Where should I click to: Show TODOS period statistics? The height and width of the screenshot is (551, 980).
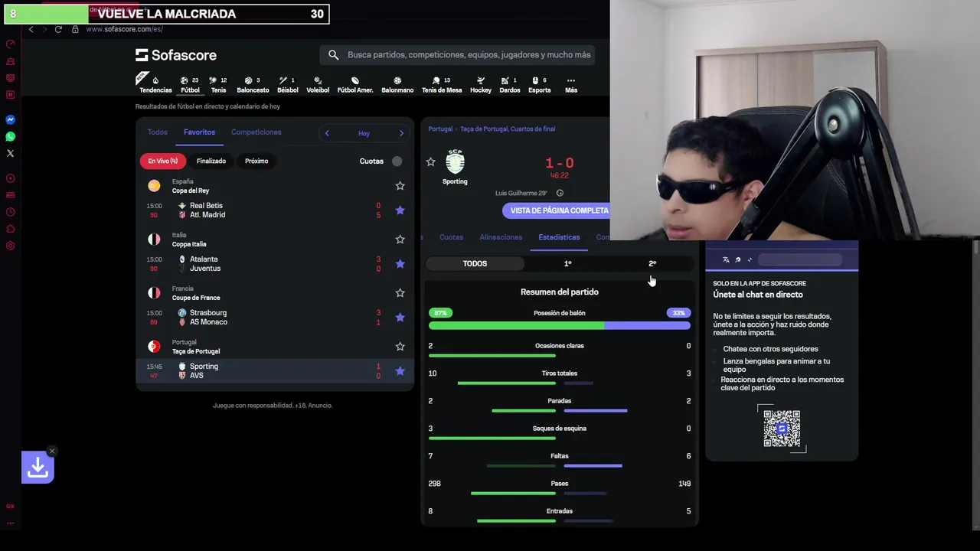coord(475,263)
